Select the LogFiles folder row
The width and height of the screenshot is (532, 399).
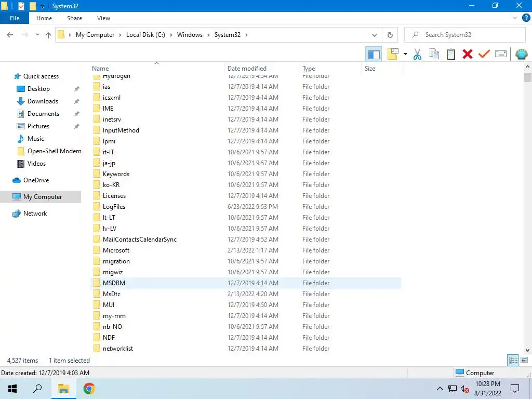246,207
